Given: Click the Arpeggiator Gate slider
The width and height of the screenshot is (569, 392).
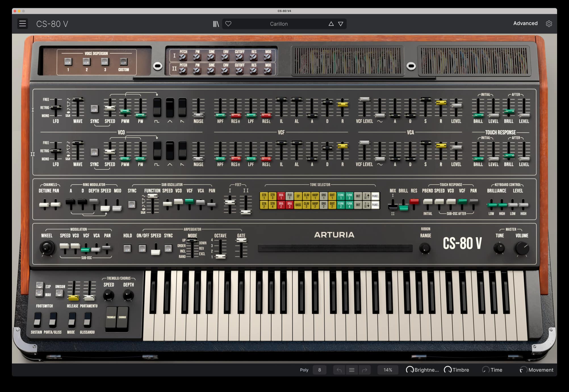Looking at the screenshot, I should 241,248.
